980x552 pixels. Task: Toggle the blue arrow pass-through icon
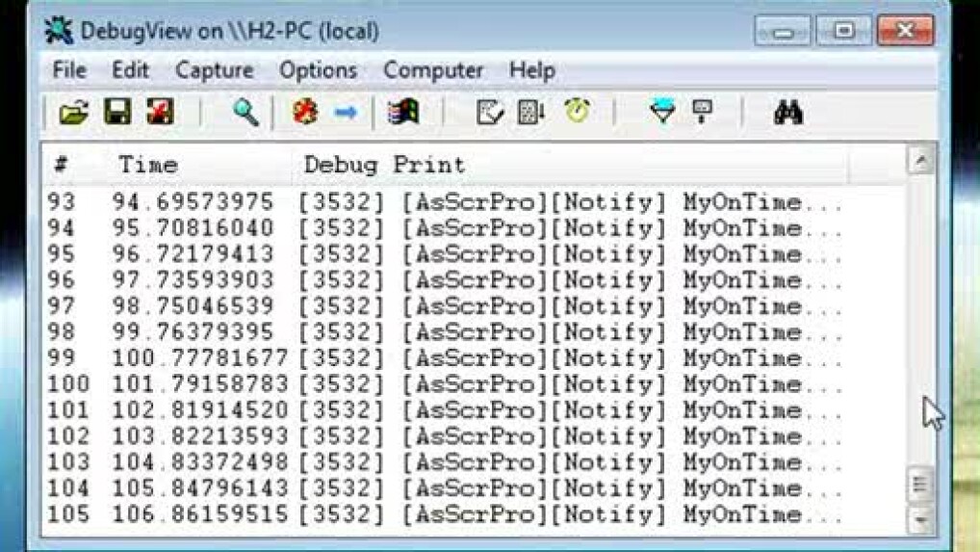(x=346, y=113)
